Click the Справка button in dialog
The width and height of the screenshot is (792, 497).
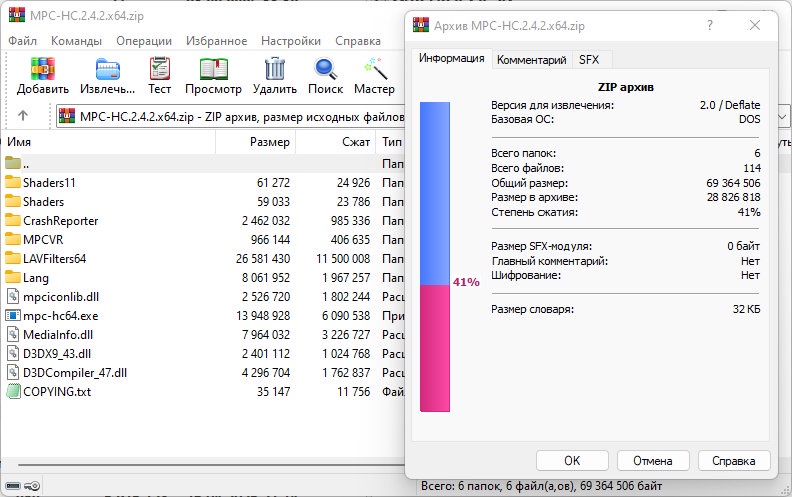(x=733, y=461)
